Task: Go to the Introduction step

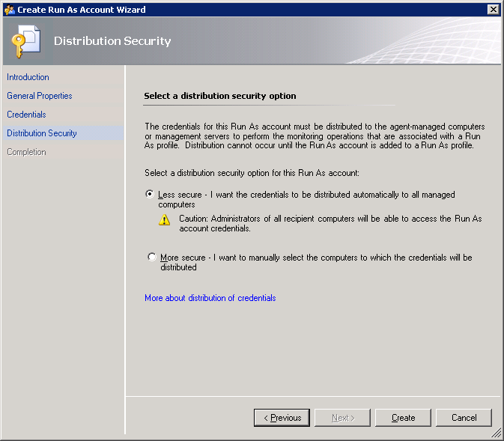Action: click(x=28, y=77)
